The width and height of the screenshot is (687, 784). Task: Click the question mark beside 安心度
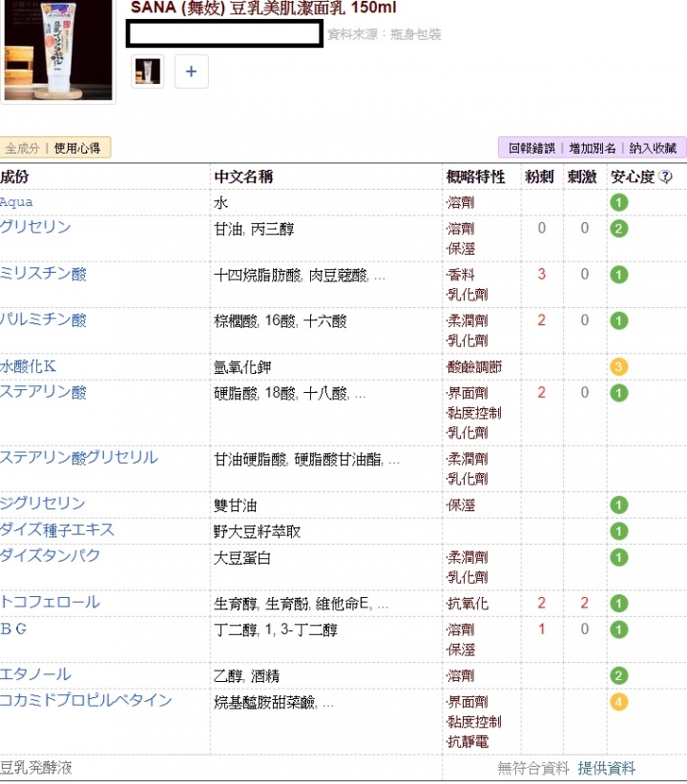click(665, 176)
